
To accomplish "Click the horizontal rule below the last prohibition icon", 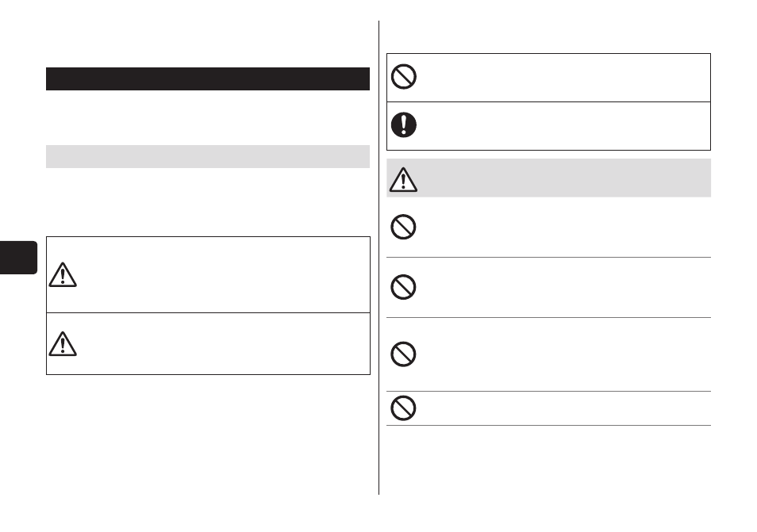I will 548,426.
